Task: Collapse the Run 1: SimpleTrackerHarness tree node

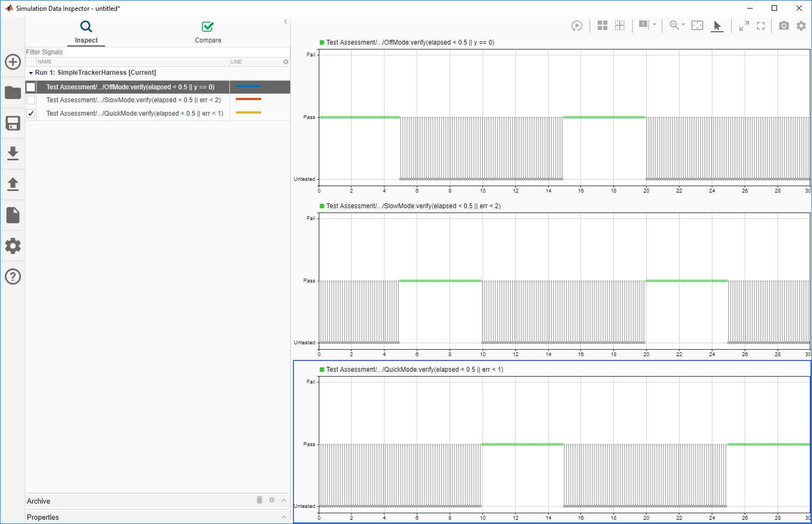Action: pyautogui.click(x=31, y=73)
